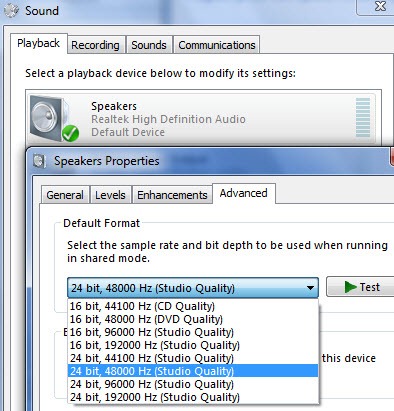
Task: Click the Speakers Properties title bar icon
Action: 39,161
